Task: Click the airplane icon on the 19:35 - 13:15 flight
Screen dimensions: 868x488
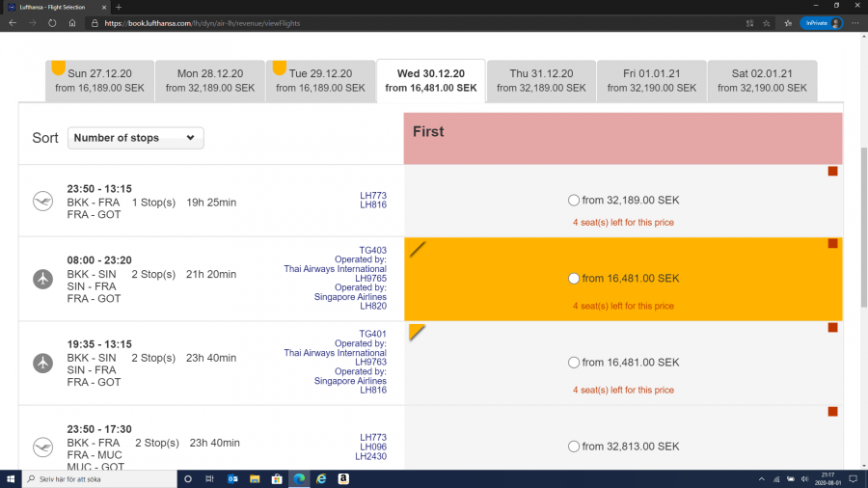Action: 42,363
